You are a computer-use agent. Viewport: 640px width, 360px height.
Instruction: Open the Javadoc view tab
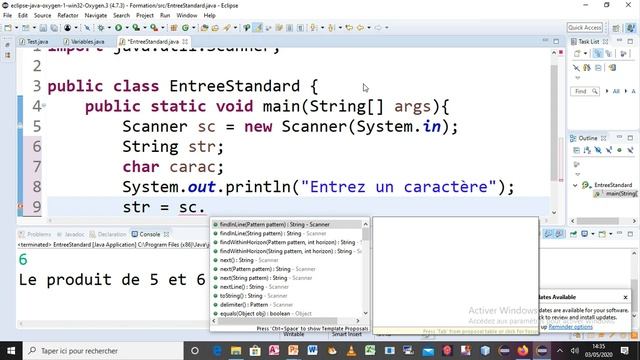(x=71, y=234)
